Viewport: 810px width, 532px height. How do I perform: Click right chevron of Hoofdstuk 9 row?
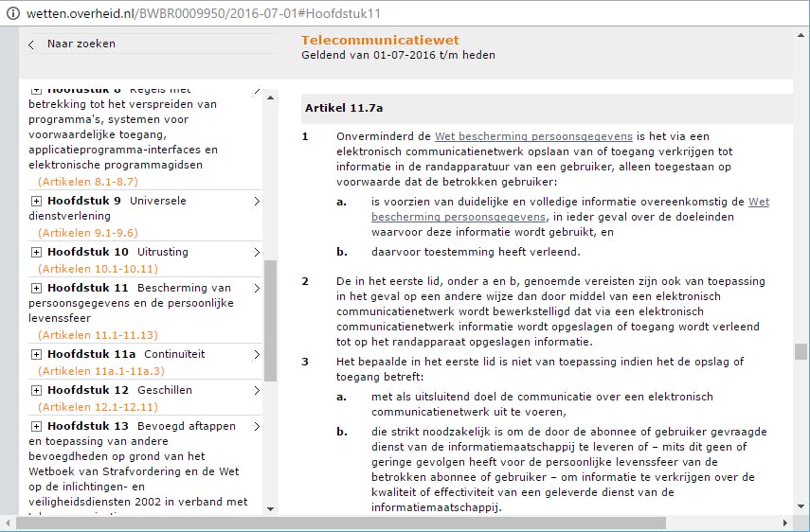tap(257, 201)
